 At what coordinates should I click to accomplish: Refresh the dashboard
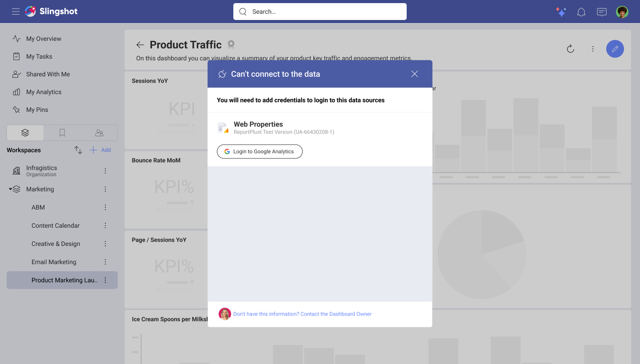pos(571,49)
